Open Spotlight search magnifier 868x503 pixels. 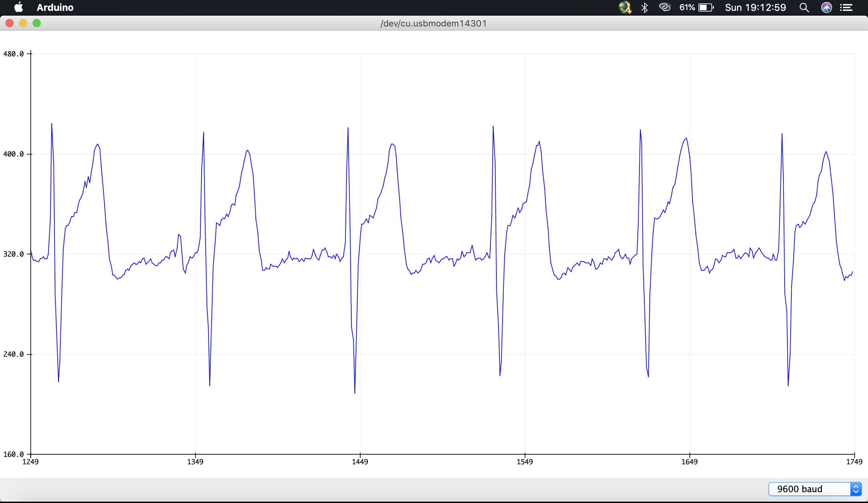pyautogui.click(x=804, y=7)
